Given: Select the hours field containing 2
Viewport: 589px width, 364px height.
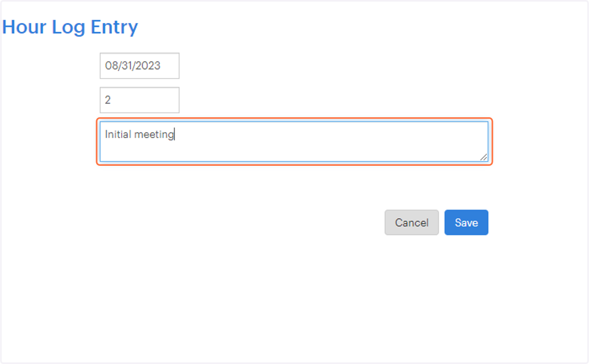Looking at the screenshot, I should click(x=139, y=100).
